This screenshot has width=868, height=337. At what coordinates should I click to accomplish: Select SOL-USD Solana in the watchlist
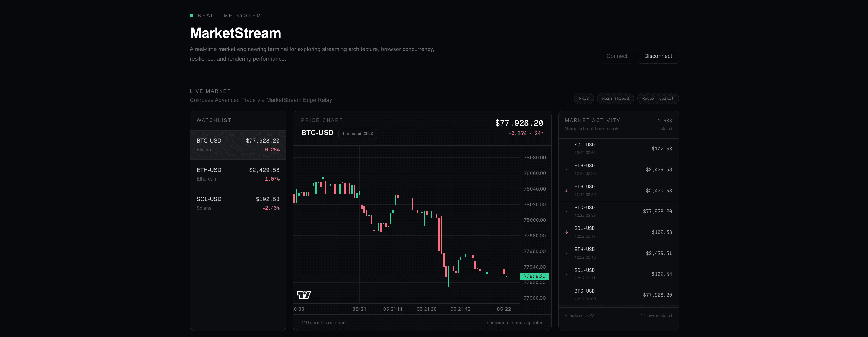(238, 203)
